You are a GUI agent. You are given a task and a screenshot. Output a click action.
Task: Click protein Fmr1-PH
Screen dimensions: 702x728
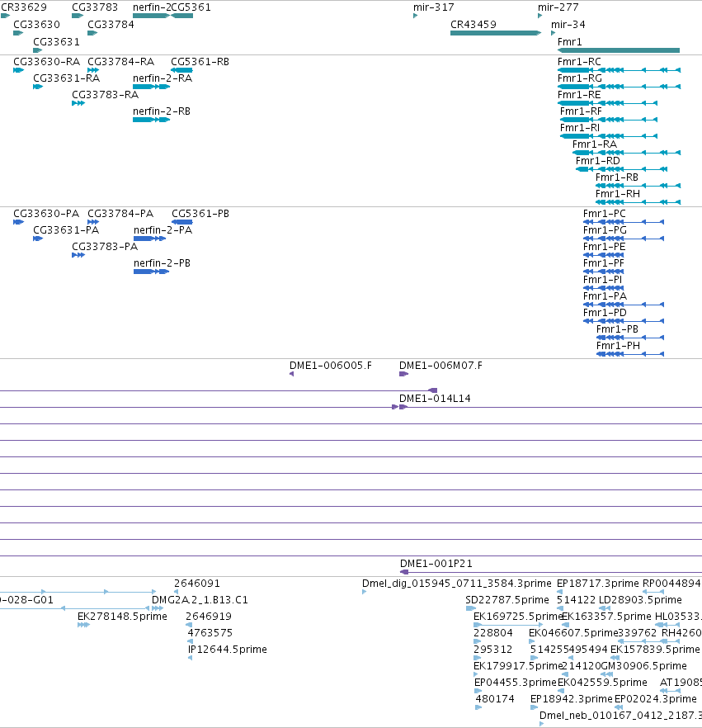(x=630, y=354)
